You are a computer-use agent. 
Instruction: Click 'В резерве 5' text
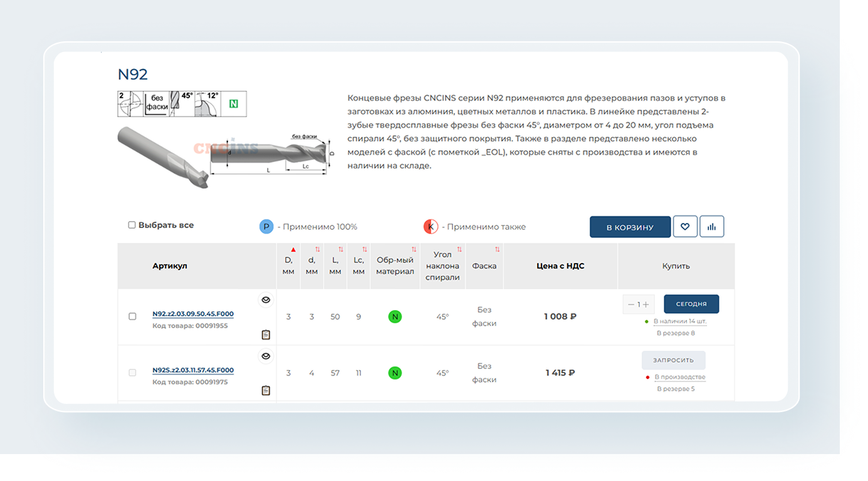[x=676, y=389]
